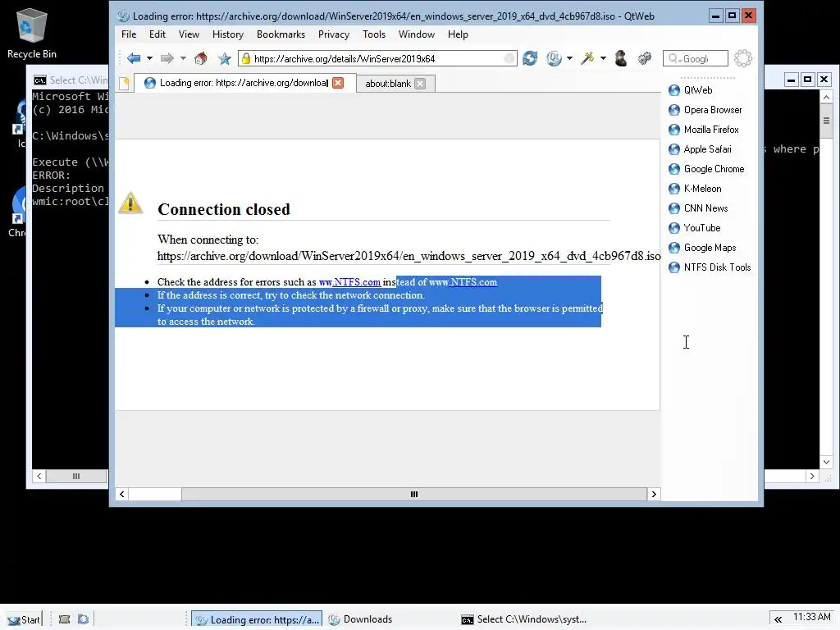Click the command prompt vertical scroll up arrow
The width and height of the screenshot is (840, 630).
click(826, 98)
